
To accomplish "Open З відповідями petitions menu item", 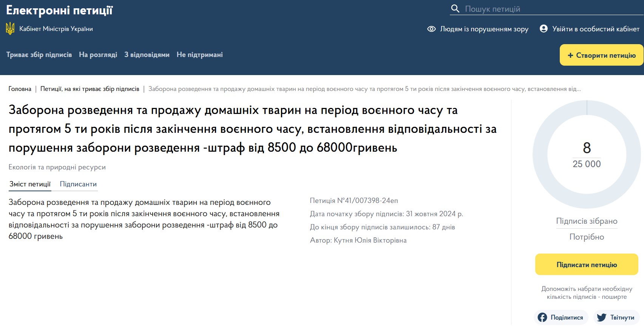I will pyautogui.click(x=147, y=55).
